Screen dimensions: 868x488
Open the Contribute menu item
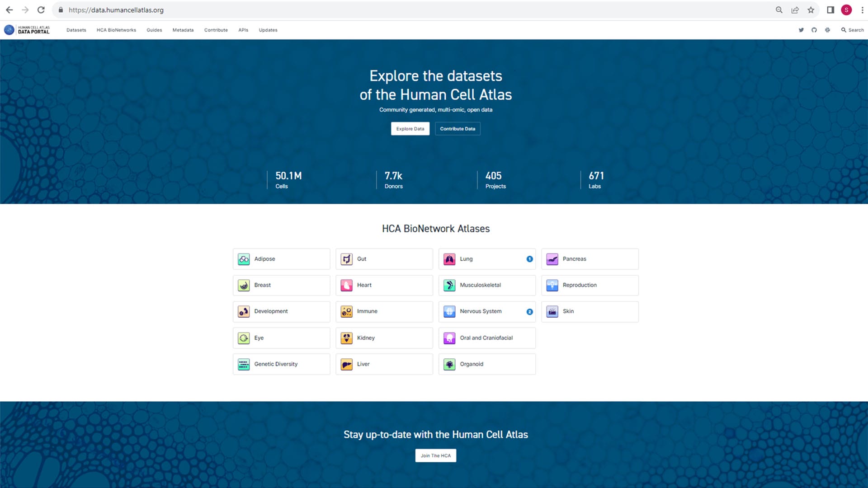tap(216, 30)
